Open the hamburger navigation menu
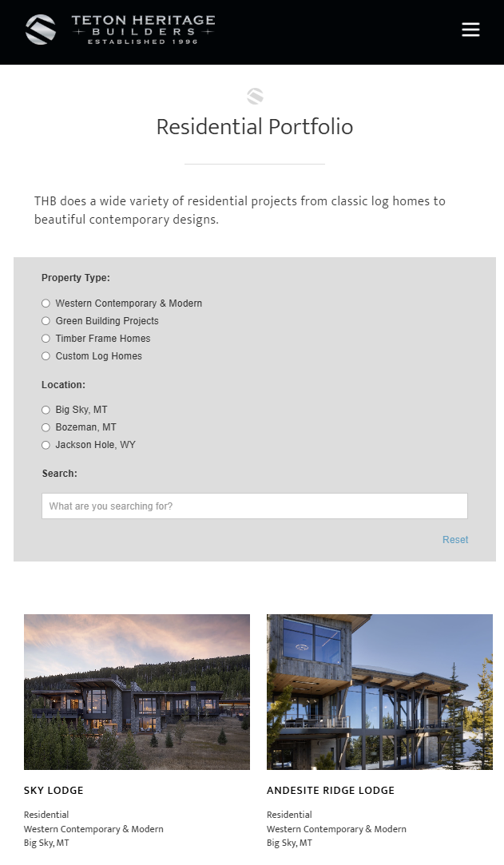 click(470, 30)
